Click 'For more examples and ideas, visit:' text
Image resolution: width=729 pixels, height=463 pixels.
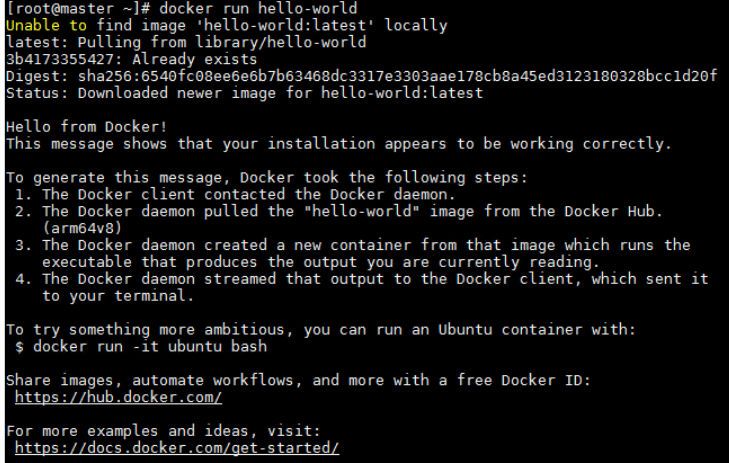pos(163,431)
